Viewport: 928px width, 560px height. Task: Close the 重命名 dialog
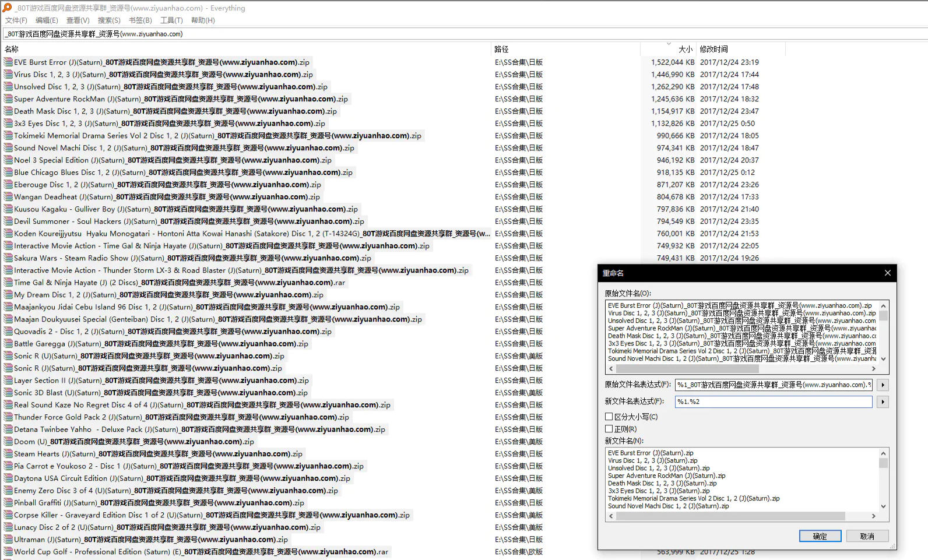click(887, 273)
